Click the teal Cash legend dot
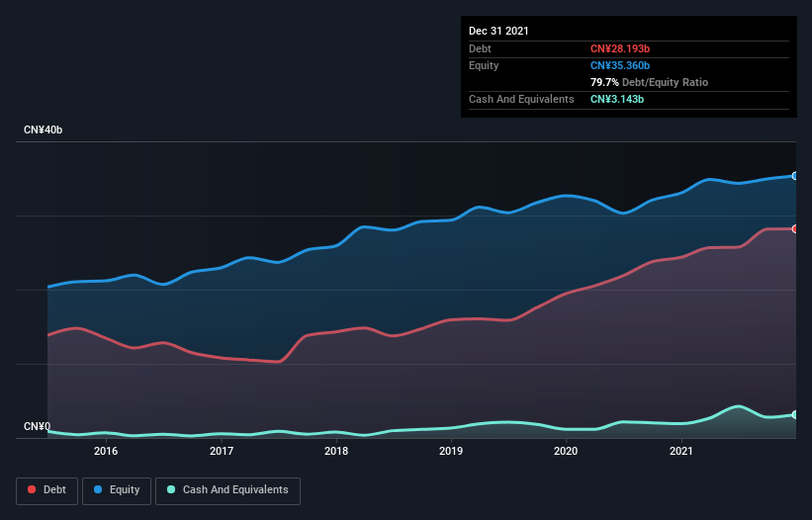812x520 pixels. [x=171, y=489]
